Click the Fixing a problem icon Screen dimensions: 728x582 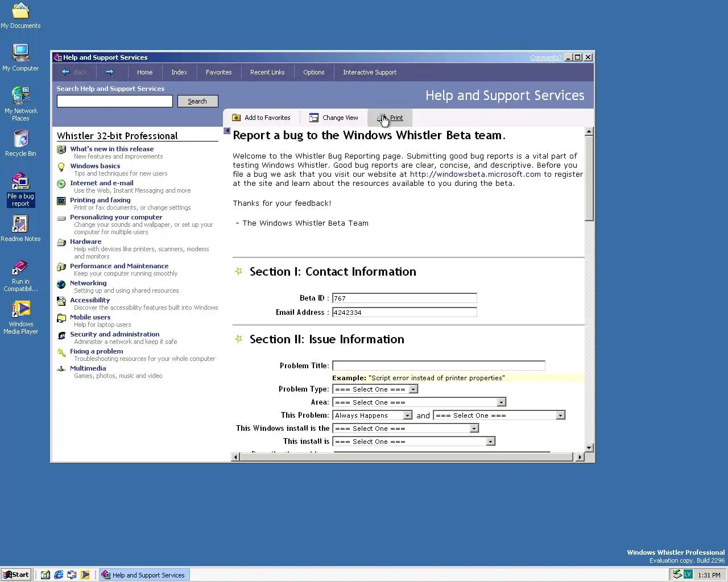tap(61, 352)
